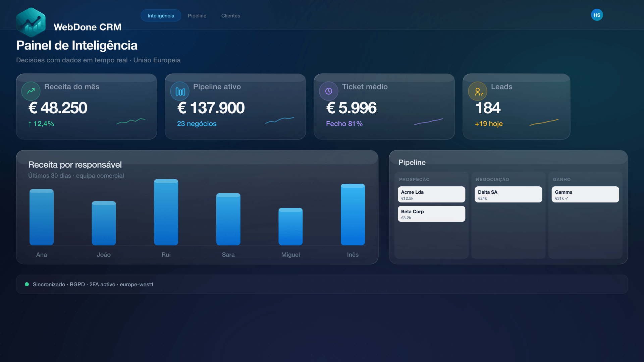Screen dimensions: 644x362
Task: Open the HS user avatar
Action: [597, 15]
